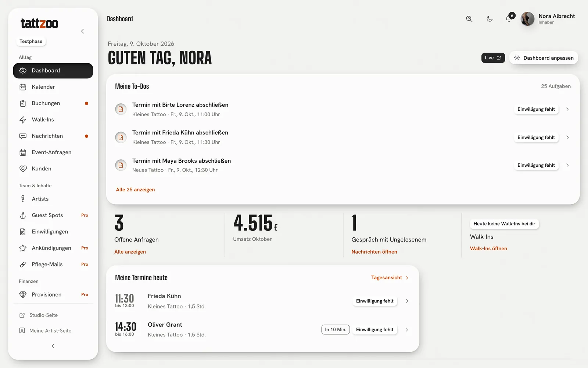Image resolution: width=588 pixels, height=368 pixels.
Task: Collapse sidebar with bottom chevron
Action: 53,346
